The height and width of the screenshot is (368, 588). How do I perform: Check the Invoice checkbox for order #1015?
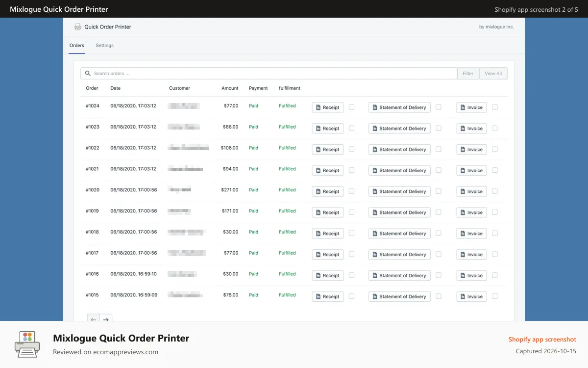[495, 296]
